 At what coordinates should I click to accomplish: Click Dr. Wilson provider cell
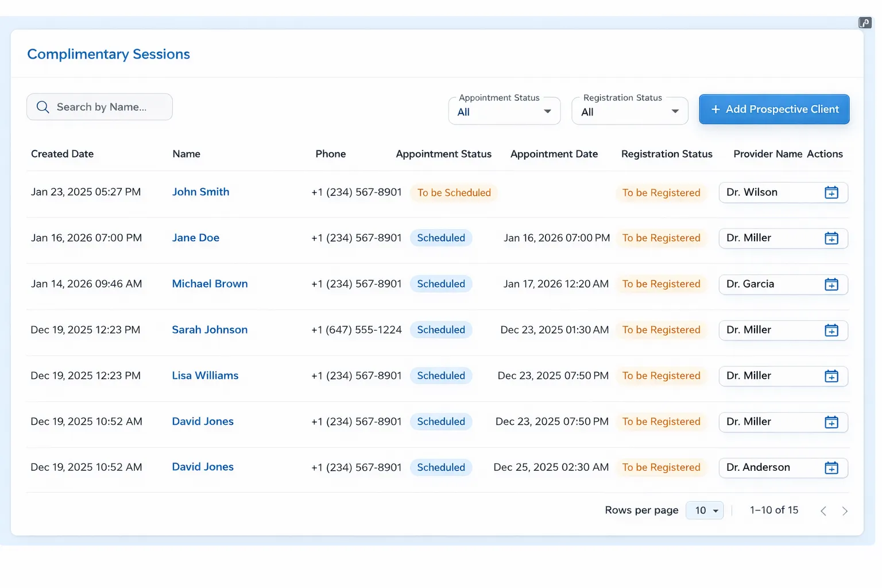click(x=783, y=192)
